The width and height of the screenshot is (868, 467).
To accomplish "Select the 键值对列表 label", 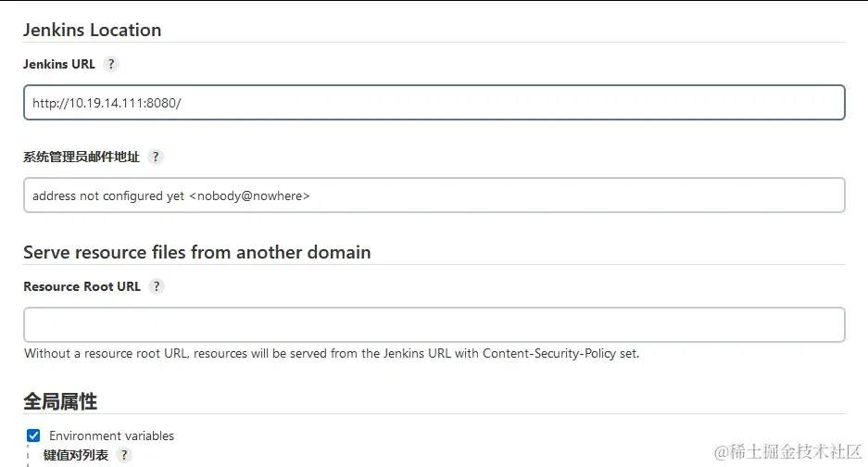I will [x=76, y=455].
